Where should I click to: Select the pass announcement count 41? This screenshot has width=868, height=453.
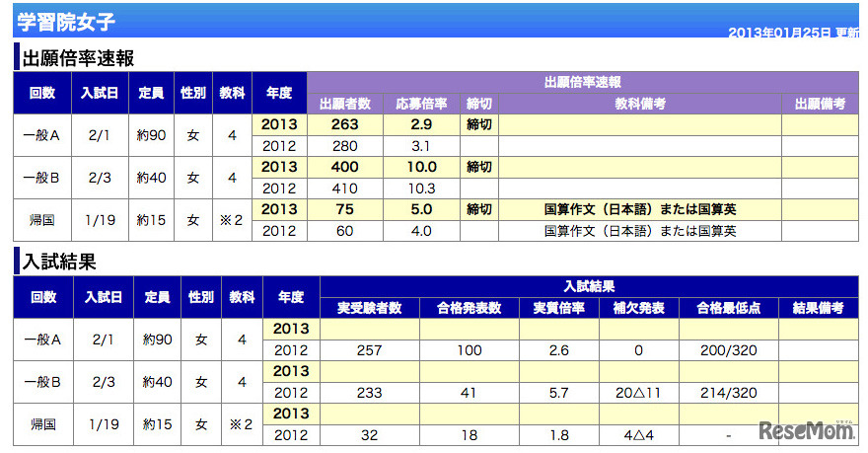click(469, 393)
